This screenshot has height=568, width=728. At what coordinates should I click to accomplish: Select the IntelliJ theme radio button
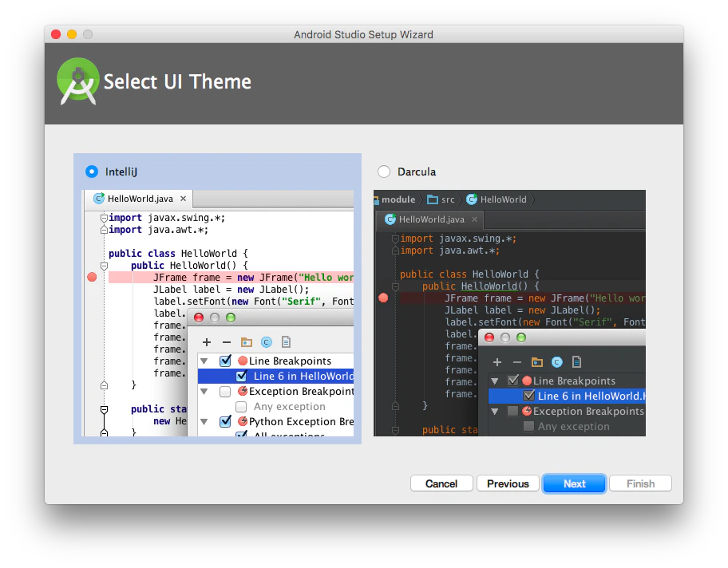coord(92,172)
